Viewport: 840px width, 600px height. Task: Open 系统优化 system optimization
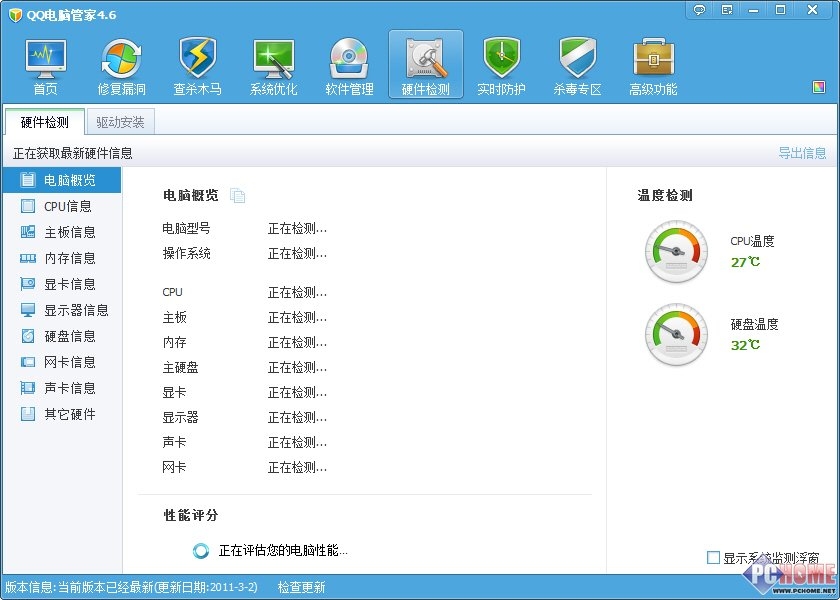point(272,64)
